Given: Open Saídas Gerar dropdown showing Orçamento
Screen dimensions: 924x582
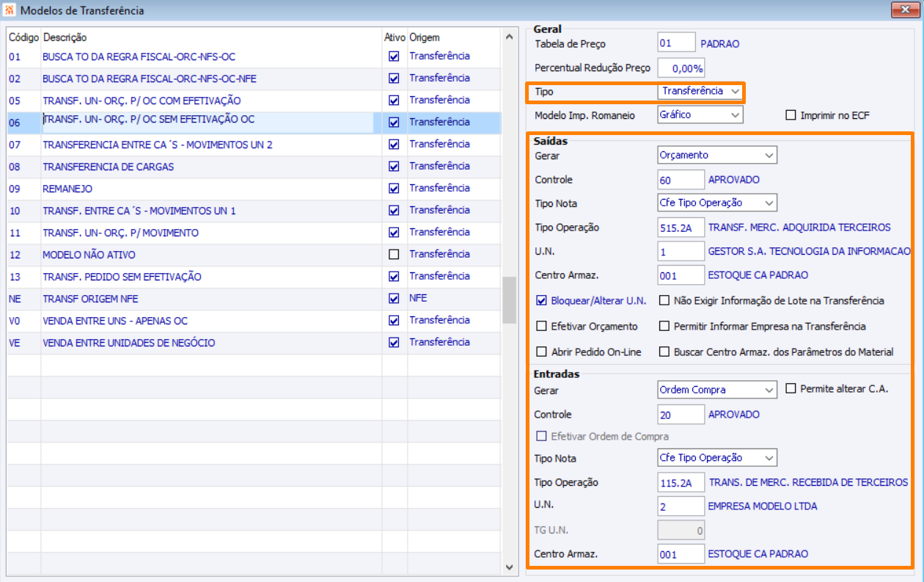Looking at the screenshot, I should [717, 155].
